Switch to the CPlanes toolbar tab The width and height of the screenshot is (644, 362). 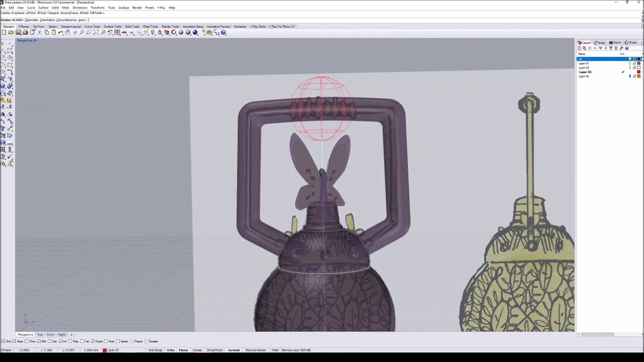pos(24,26)
